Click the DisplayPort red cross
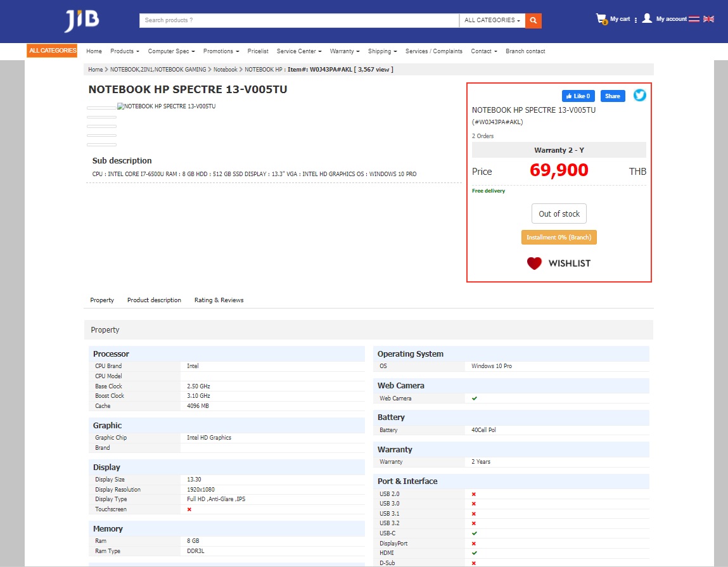 click(x=473, y=544)
